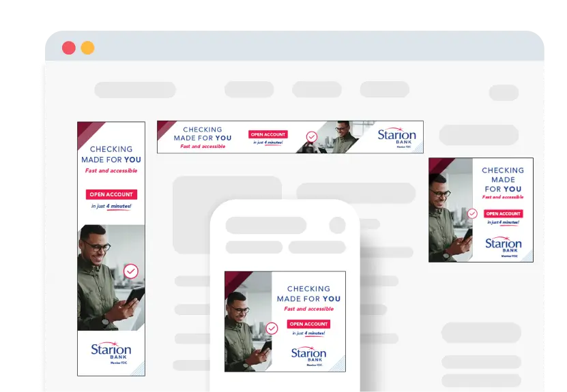Viewport: 567px width, 392px height.
Task: Click the red window dot
Action: (69, 48)
